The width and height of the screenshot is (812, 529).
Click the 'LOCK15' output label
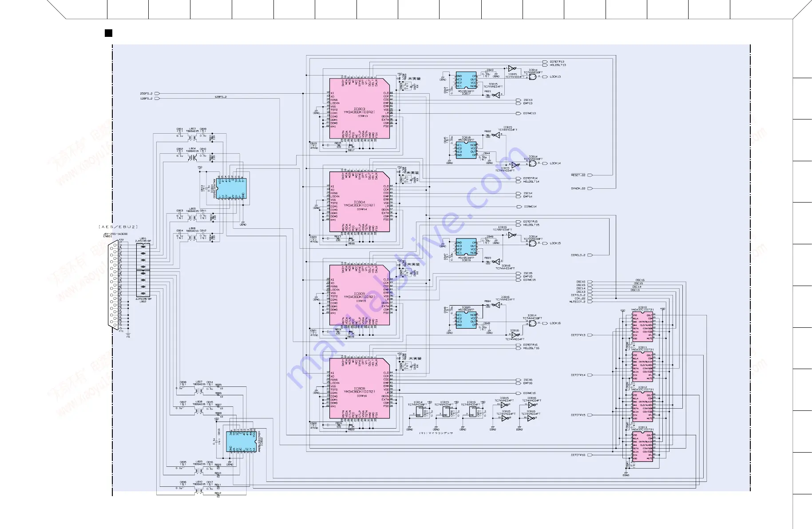point(555,243)
